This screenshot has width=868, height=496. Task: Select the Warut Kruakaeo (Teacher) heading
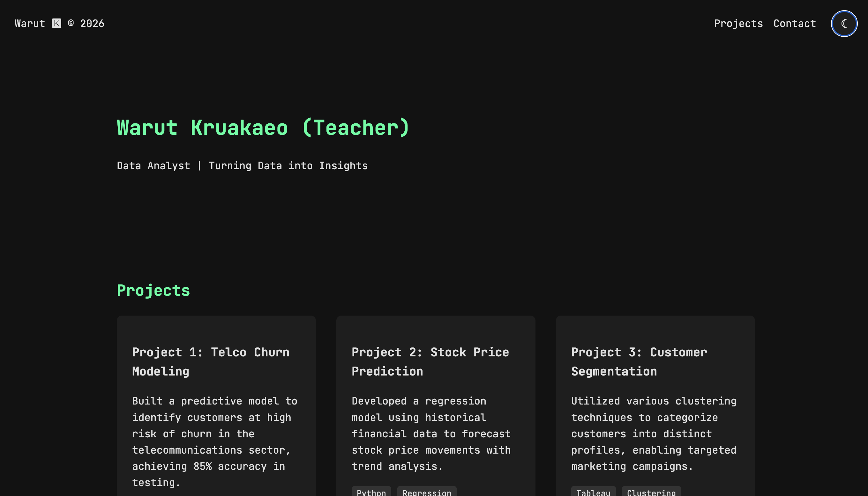click(x=263, y=128)
